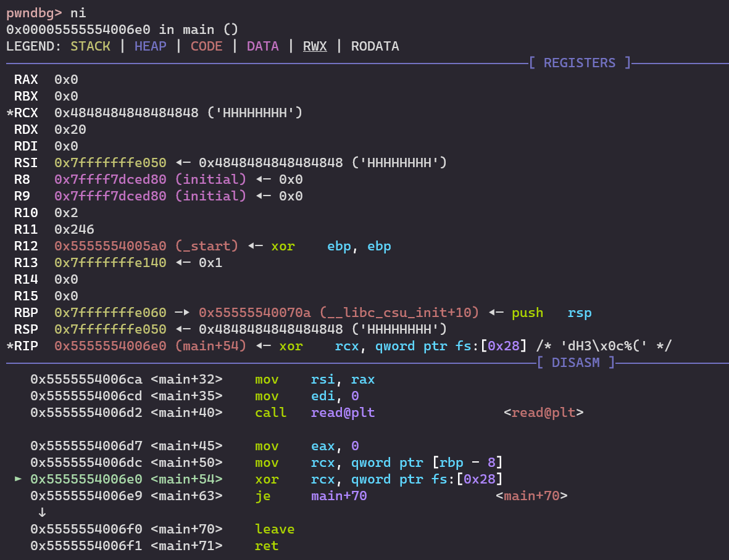Click the '<main+35>' offset label
This screenshot has height=560, width=729.
coord(186,396)
